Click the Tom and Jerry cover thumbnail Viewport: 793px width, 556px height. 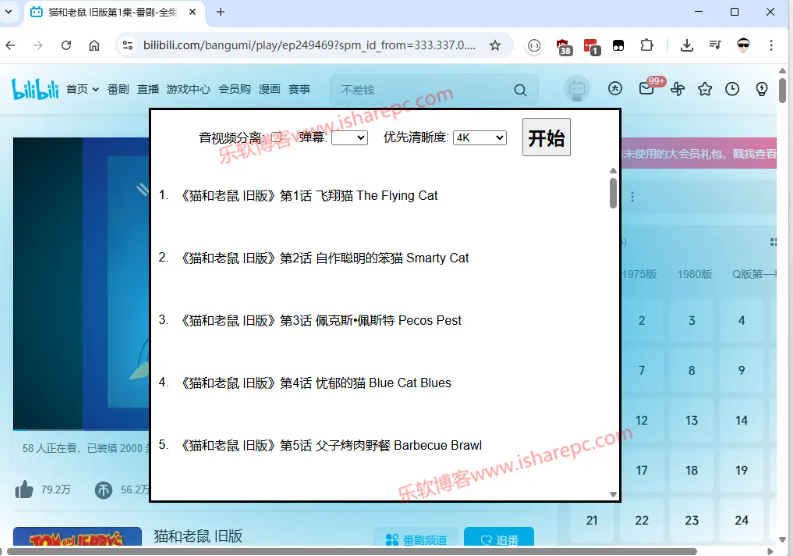point(77,537)
